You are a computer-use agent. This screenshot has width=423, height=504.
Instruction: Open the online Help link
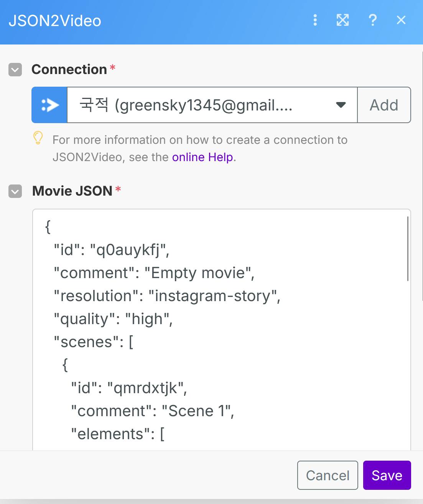pos(202,157)
